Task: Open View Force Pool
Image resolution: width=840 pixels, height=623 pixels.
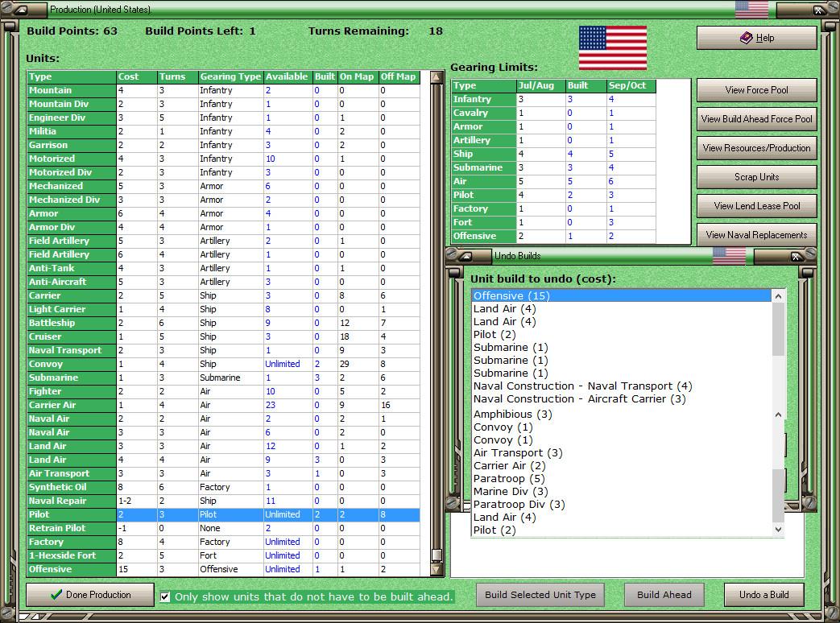Action: tap(756, 90)
